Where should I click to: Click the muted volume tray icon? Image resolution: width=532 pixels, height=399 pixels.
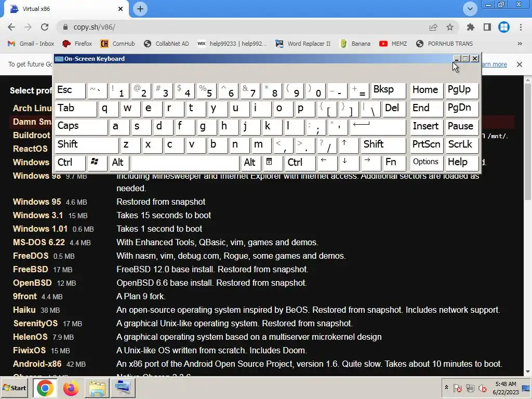[x=482, y=388]
